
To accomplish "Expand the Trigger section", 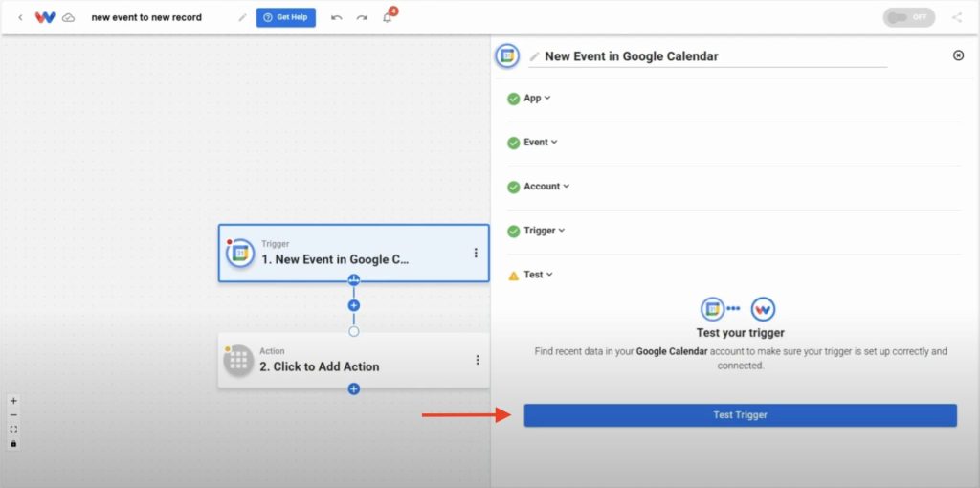I will tap(545, 231).
